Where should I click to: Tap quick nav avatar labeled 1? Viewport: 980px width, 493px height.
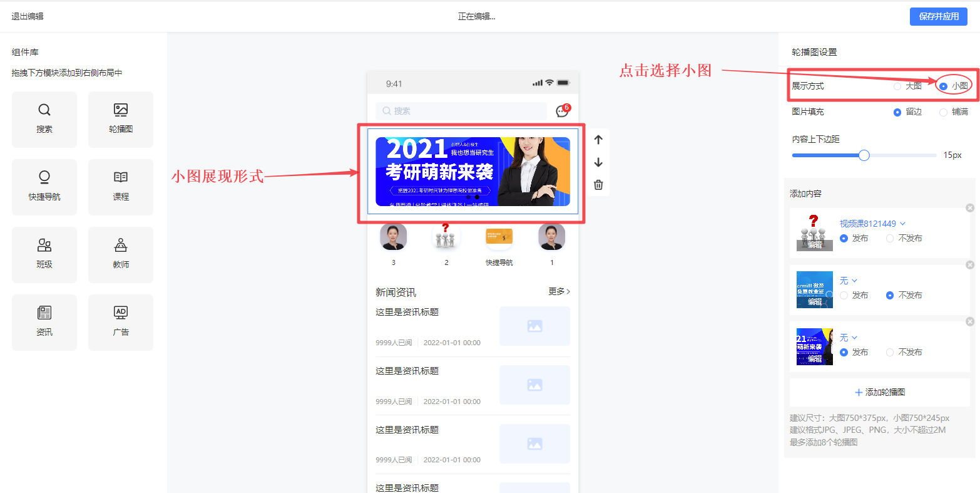552,237
